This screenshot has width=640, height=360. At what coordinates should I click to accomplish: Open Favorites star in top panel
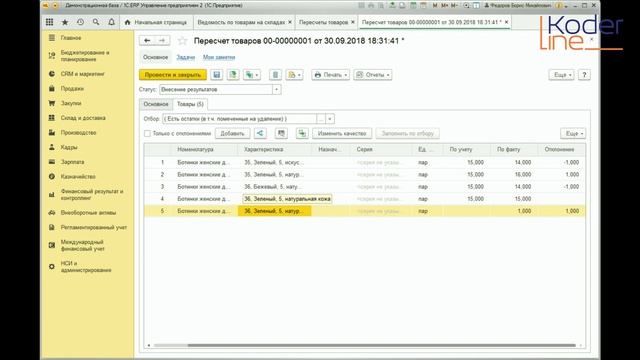pos(65,22)
